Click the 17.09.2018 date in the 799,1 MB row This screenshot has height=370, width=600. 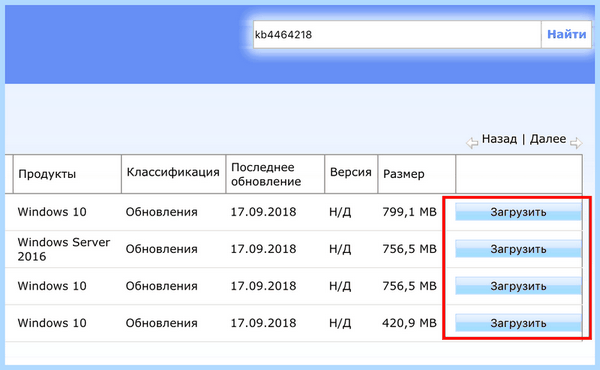[x=263, y=212]
